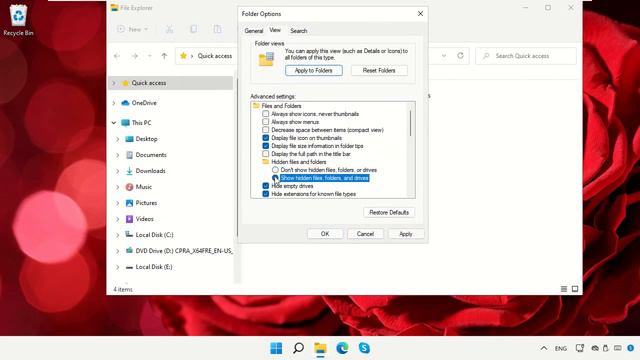Image resolution: width=640 pixels, height=360 pixels.
Task: Uncheck Display file icon on thumbnails
Action: click(266, 138)
